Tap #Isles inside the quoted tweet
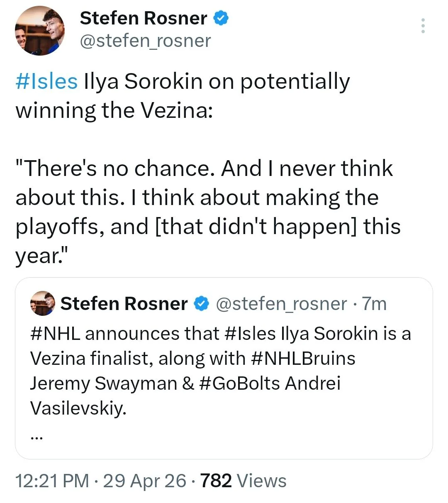Viewport: 448px width, 503px height. 251,334
